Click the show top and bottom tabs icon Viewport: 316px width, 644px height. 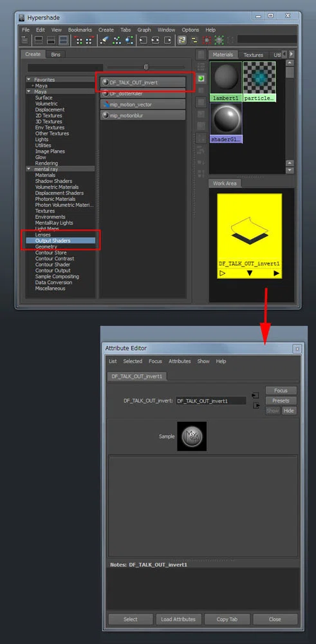tap(63, 40)
